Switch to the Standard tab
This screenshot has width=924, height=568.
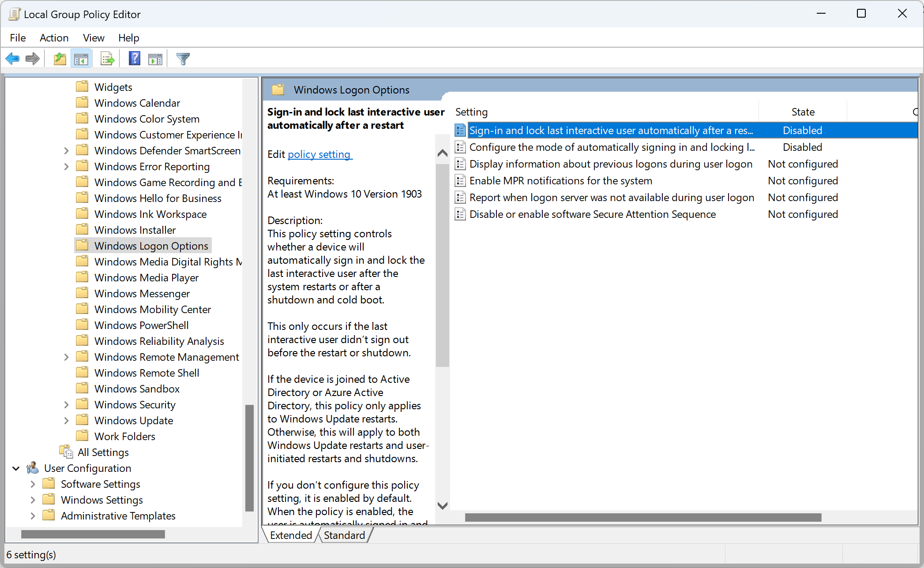coord(345,535)
